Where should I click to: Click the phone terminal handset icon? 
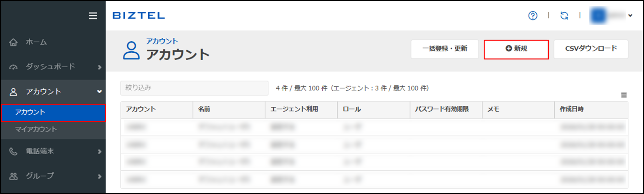(x=13, y=151)
